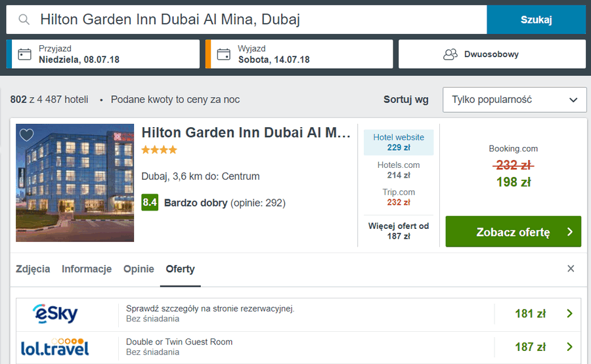Open check-in calendar icon under Przyjazd
Screen dimensions: 591x364
25,54
